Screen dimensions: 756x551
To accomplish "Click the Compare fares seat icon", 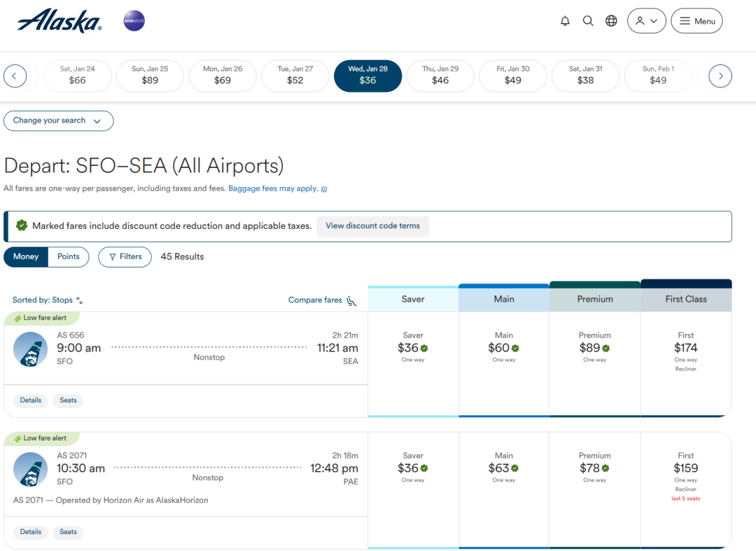I will [x=351, y=300].
